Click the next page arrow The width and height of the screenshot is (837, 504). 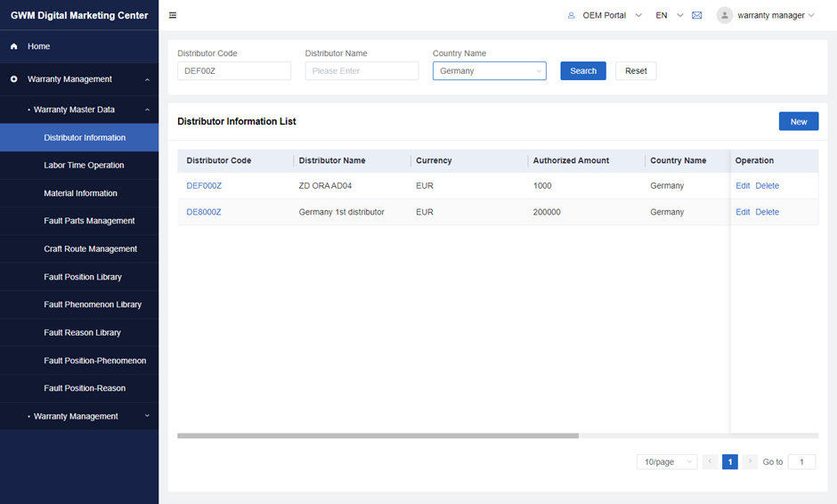point(750,462)
